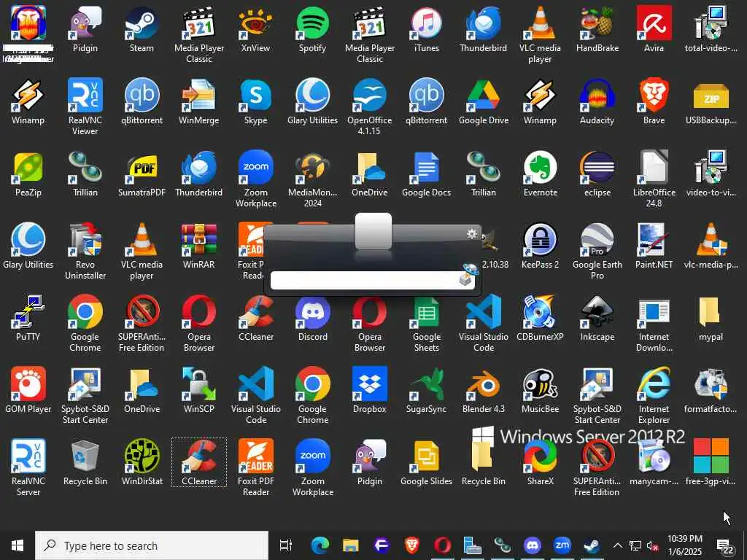Open the Spotify desktop icon
Image resolution: width=747 pixels, height=560 pixels.
point(312,29)
